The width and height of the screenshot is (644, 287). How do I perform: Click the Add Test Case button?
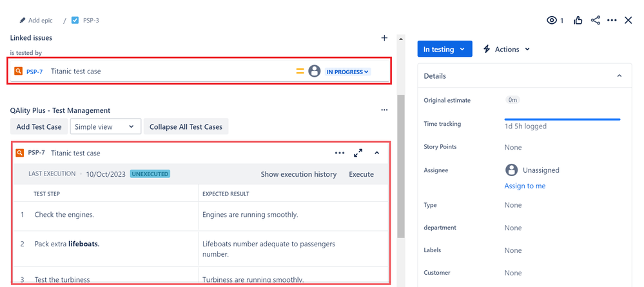(39, 126)
